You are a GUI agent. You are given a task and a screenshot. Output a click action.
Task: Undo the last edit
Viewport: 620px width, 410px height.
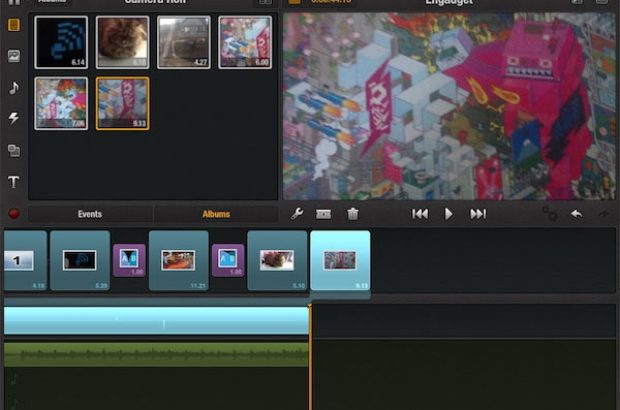tap(576, 213)
